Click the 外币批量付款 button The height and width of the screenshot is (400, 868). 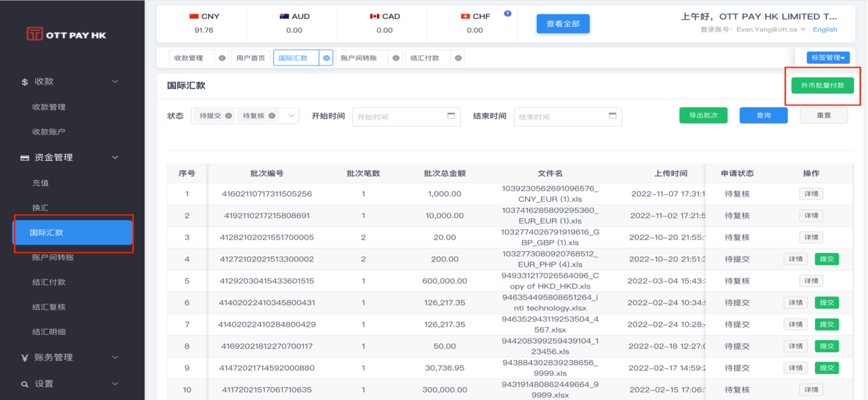click(x=822, y=85)
